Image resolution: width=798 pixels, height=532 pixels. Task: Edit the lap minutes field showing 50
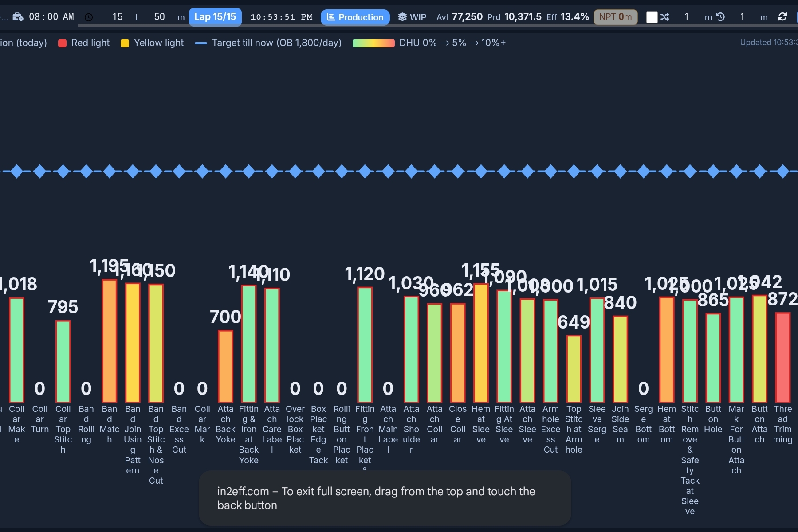point(160,17)
